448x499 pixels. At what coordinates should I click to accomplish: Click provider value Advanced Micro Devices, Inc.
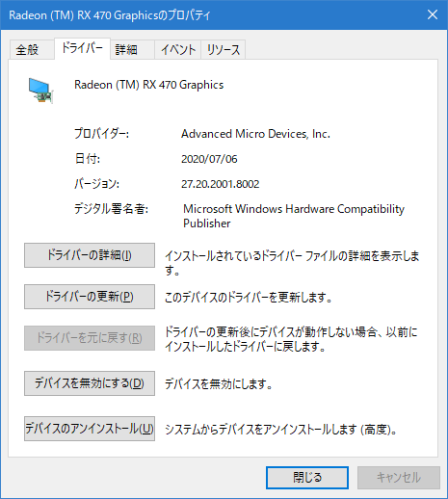coord(255,134)
